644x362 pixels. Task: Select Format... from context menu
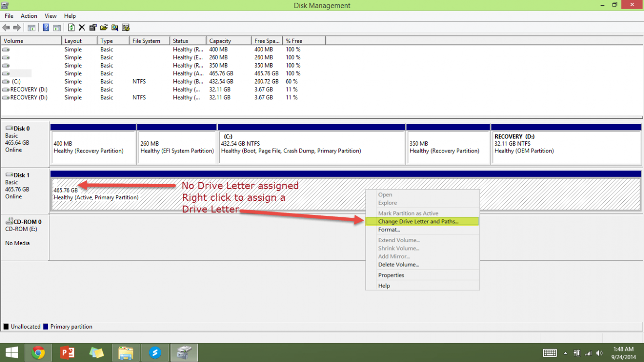[x=422, y=230]
